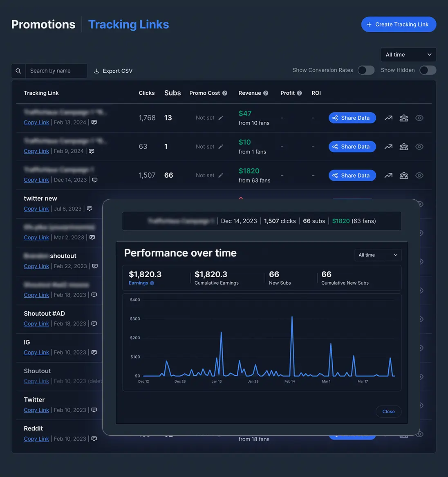Select the Tracking Links tab

[128, 24]
